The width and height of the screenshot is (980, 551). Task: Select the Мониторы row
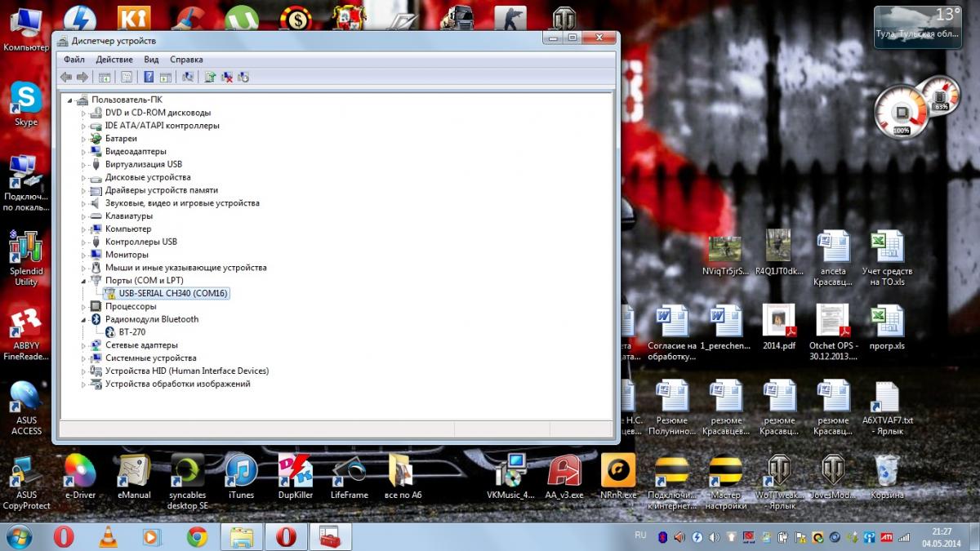coord(127,255)
